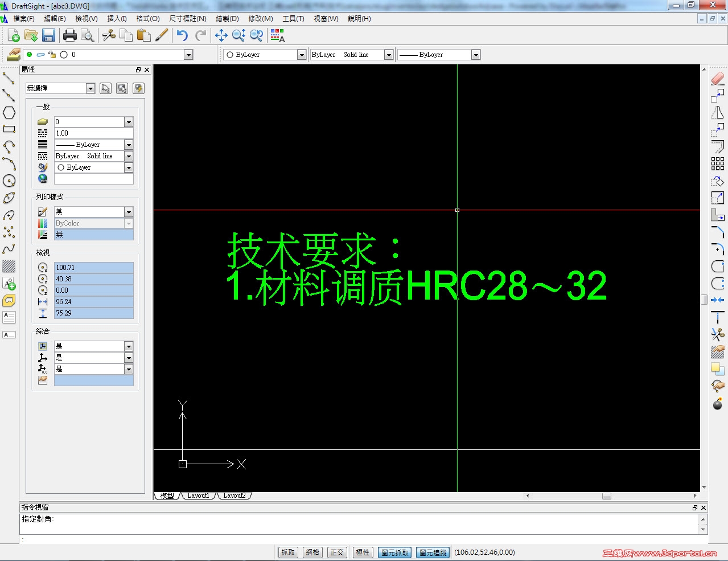Cut selection with scissors icon

click(x=108, y=36)
